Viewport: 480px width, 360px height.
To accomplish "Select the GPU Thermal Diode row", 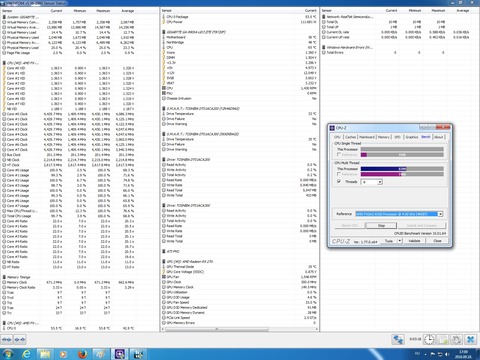I will pyautogui.click(x=239, y=267).
